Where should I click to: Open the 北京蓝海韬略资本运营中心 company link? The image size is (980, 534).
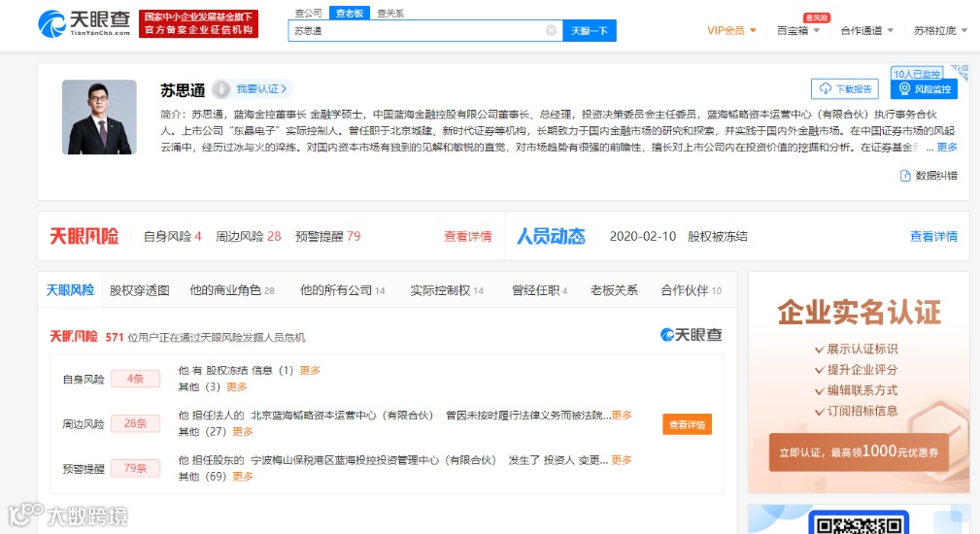coord(342,416)
